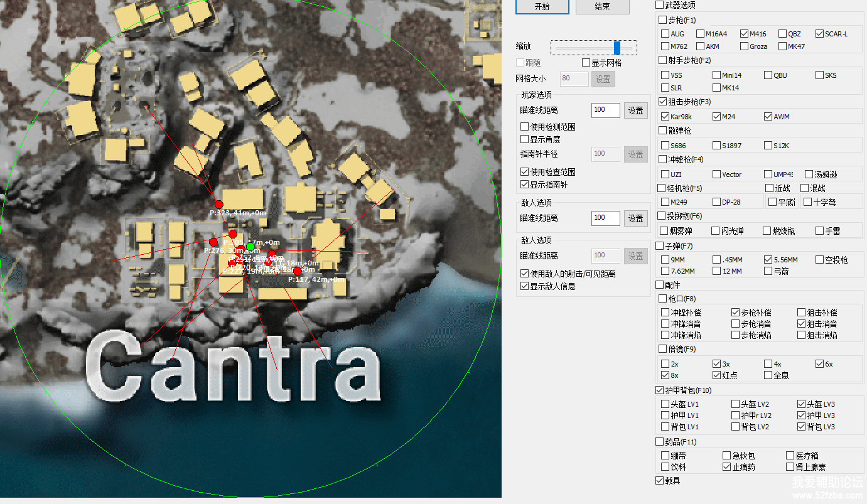Uncheck the 8x scope checkbox
Viewport: 867px width, 504px height.
tap(665, 375)
